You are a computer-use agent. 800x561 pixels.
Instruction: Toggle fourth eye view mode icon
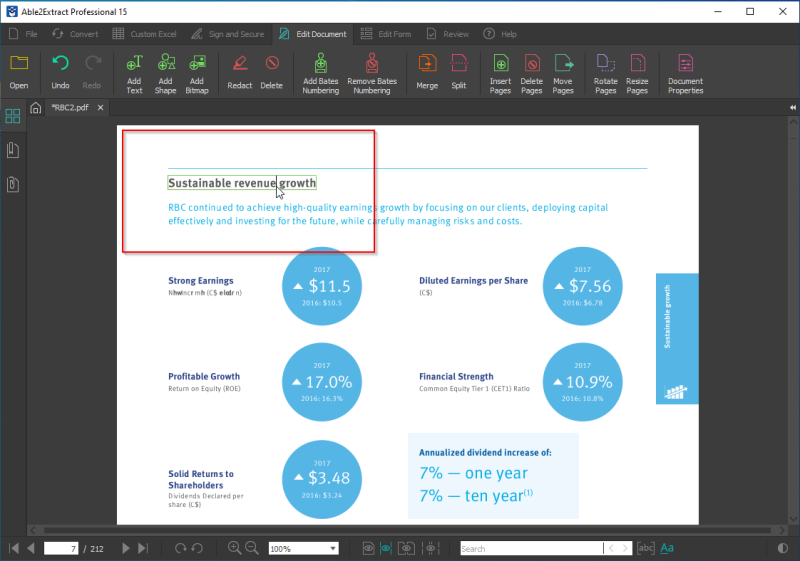coord(431,548)
